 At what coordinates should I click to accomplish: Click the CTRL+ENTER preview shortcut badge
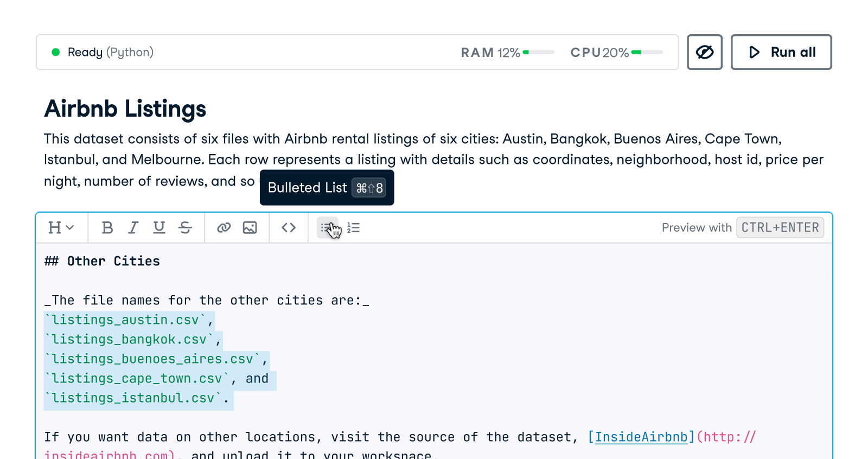780,228
